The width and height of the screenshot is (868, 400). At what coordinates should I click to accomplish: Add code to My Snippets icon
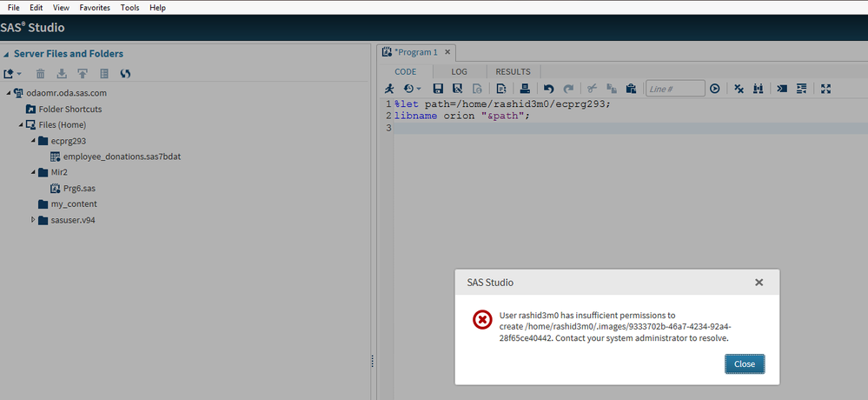pos(501,88)
